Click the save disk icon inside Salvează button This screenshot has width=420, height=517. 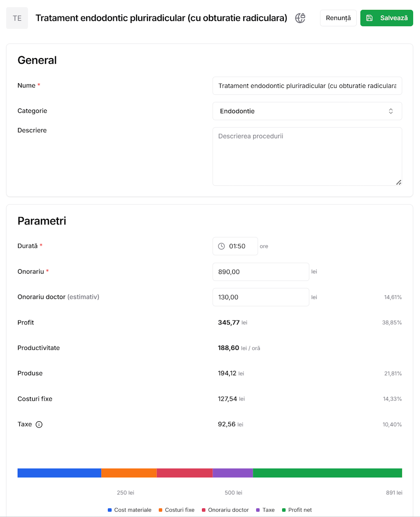(370, 18)
